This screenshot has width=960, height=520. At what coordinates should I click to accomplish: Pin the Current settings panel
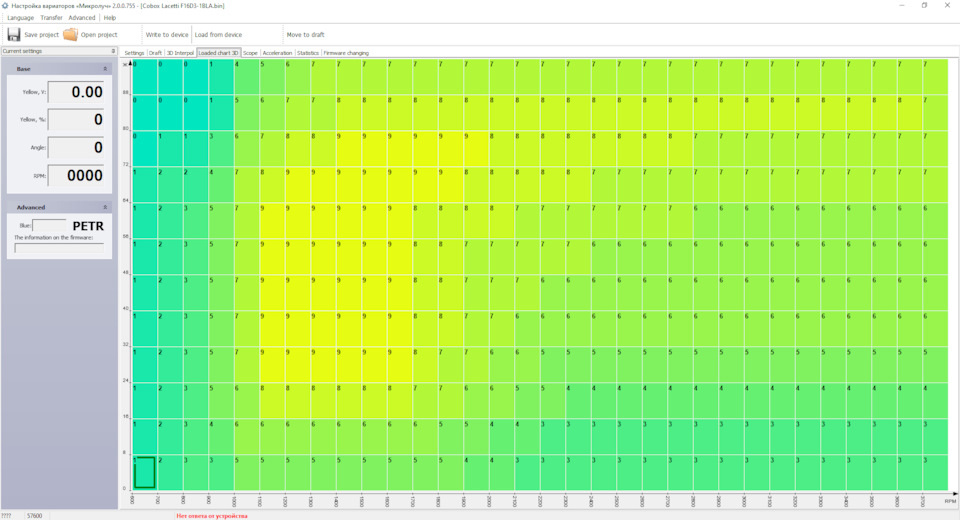coord(113,51)
